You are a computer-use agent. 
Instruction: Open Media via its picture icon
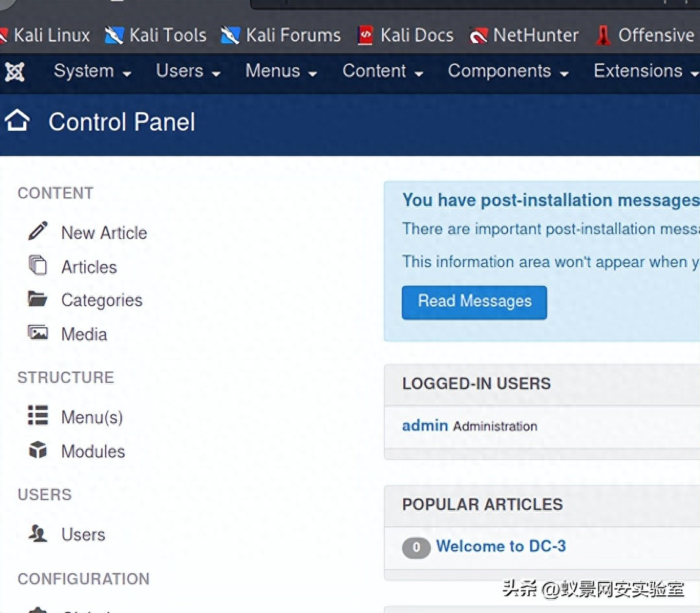(x=38, y=332)
